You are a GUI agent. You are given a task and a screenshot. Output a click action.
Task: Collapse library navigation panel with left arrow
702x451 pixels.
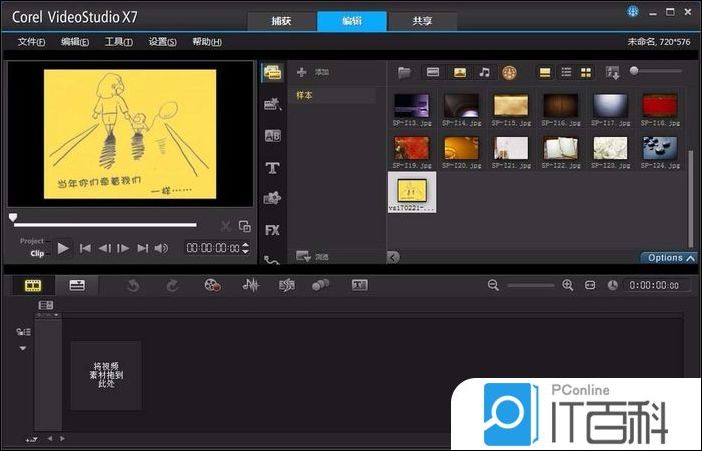point(394,258)
